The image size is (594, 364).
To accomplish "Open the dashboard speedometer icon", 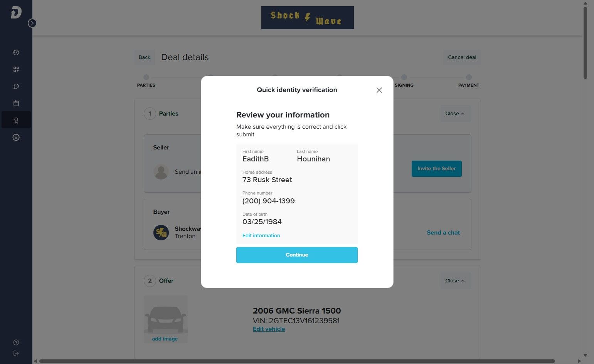I will (x=16, y=52).
